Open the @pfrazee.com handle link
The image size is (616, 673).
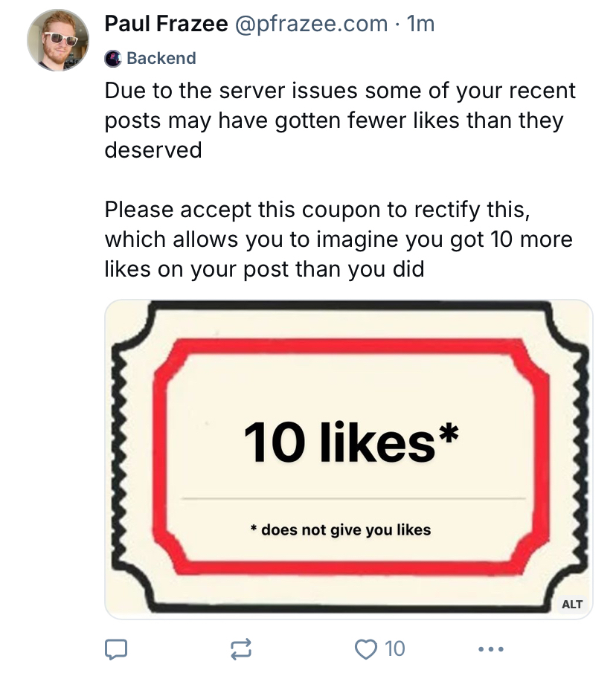click(x=311, y=24)
